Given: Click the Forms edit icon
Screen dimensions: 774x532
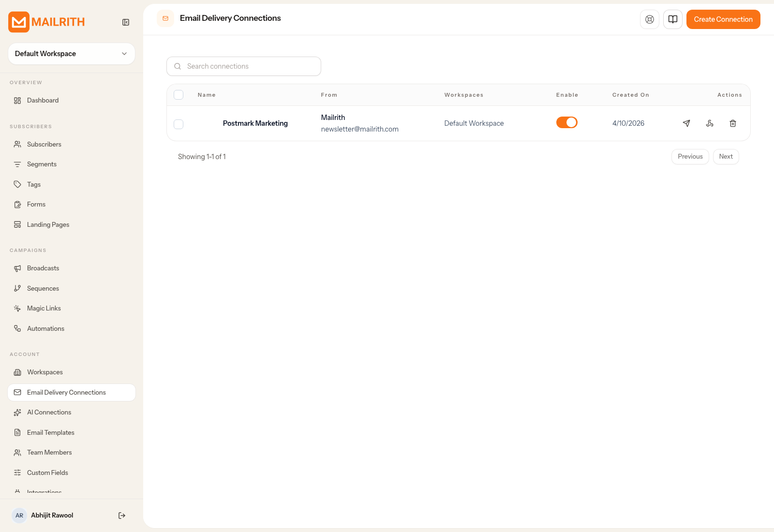Looking at the screenshot, I should point(17,205).
